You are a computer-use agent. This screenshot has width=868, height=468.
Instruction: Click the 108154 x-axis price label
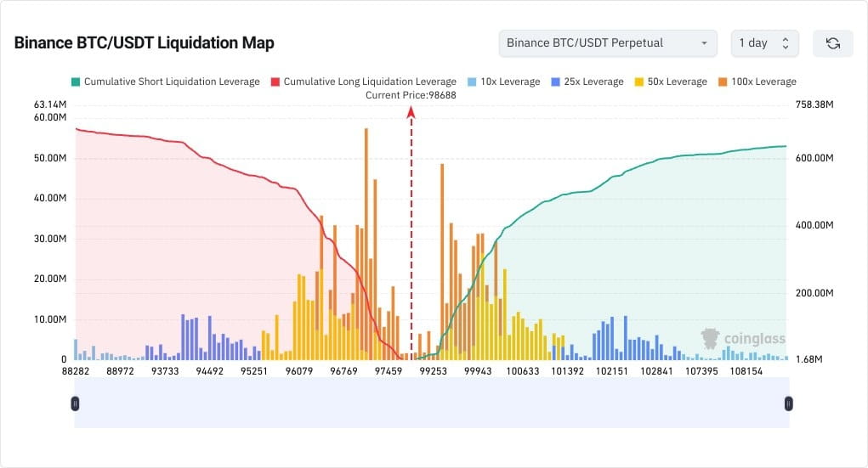[746, 371]
